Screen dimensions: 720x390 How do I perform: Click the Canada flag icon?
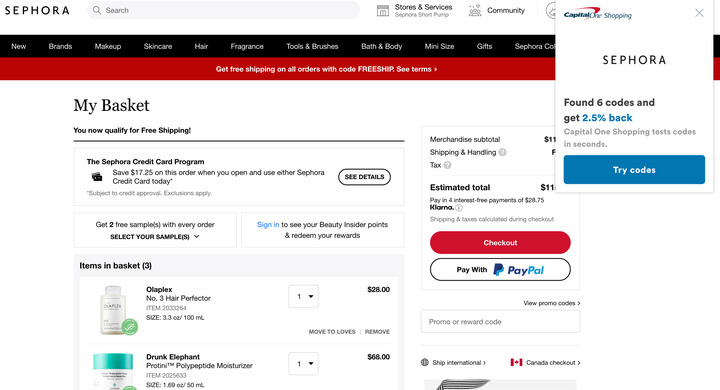click(x=517, y=362)
